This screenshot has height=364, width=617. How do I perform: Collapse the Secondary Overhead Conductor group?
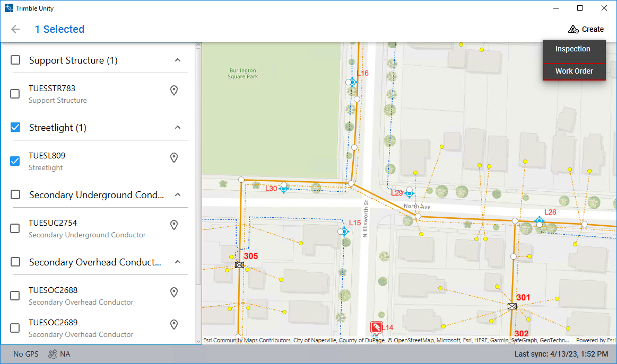[178, 262]
